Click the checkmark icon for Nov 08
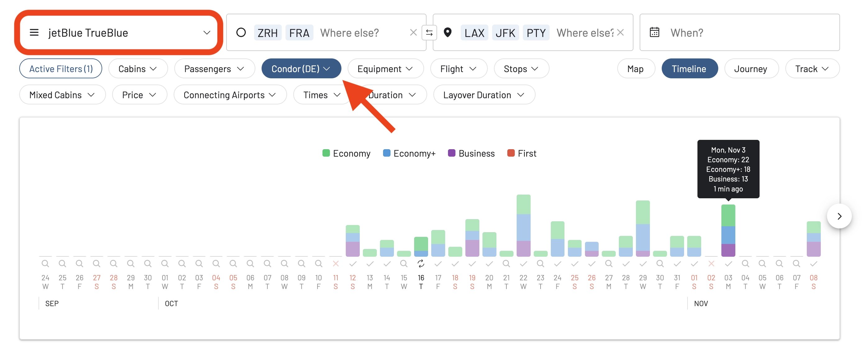 click(x=813, y=264)
